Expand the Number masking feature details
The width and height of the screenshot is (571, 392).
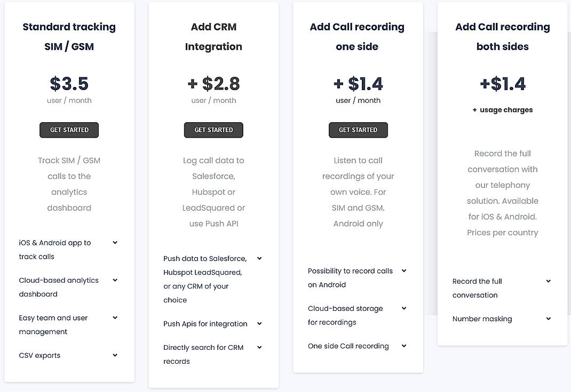[549, 318]
